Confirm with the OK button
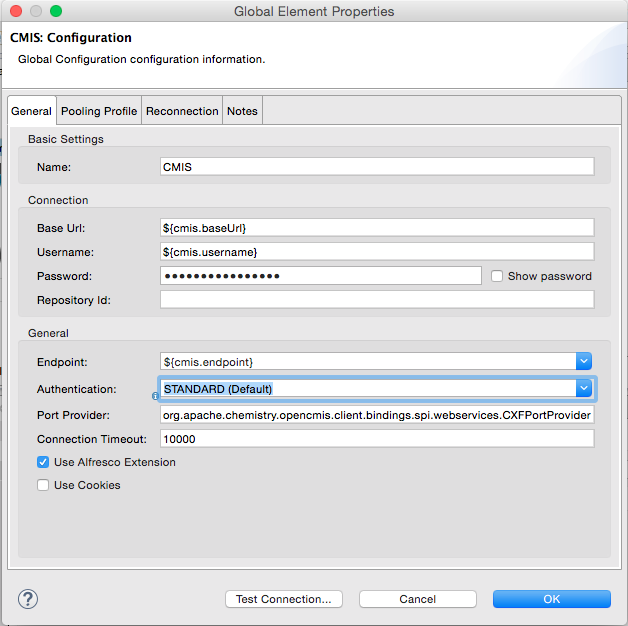 click(552, 599)
